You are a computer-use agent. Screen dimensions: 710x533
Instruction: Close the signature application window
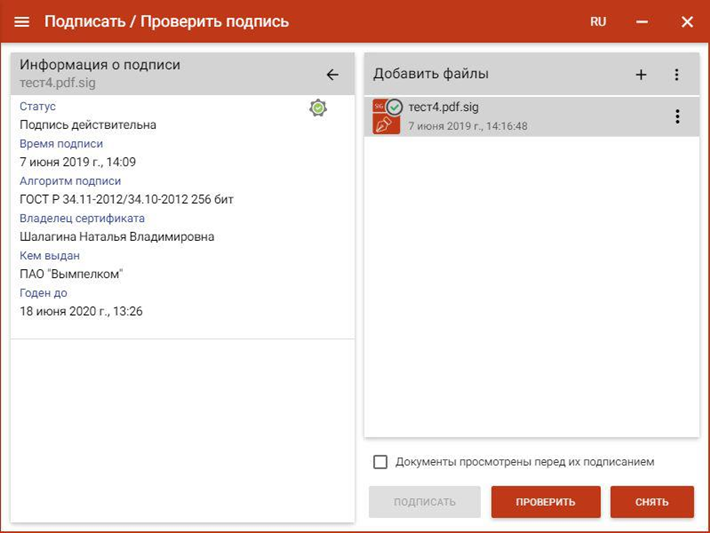(687, 22)
